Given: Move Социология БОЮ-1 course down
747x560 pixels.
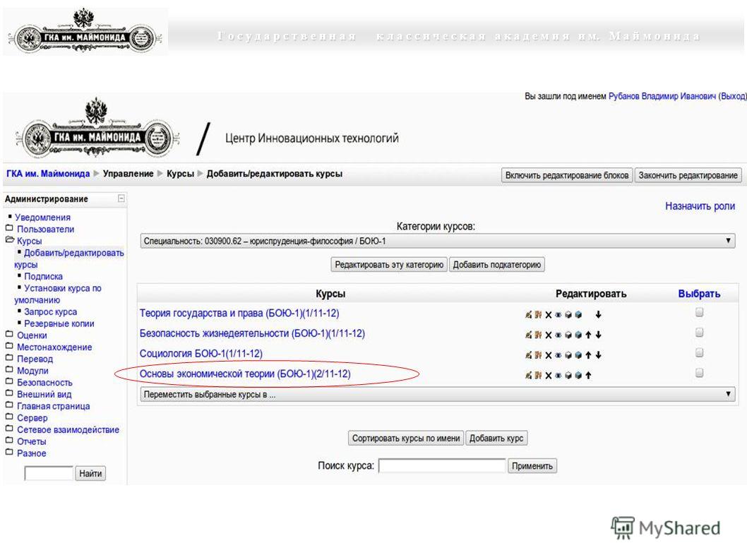Looking at the screenshot, I should tap(598, 355).
